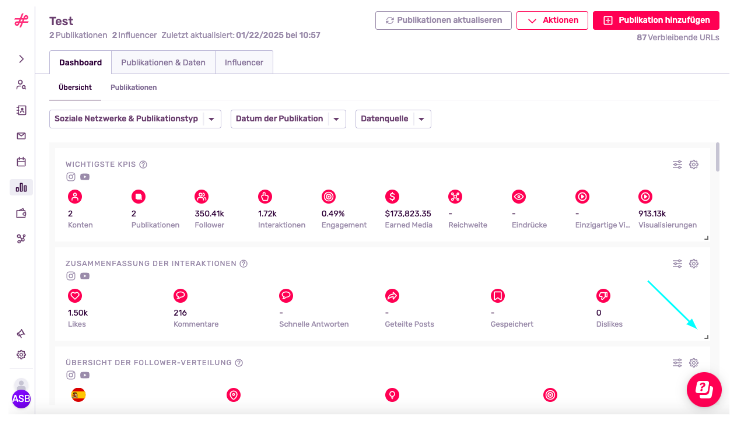The width and height of the screenshot is (735, 423).
Task: Open the mail envelope sidebar icon
Action: click(x=21, y=136)
